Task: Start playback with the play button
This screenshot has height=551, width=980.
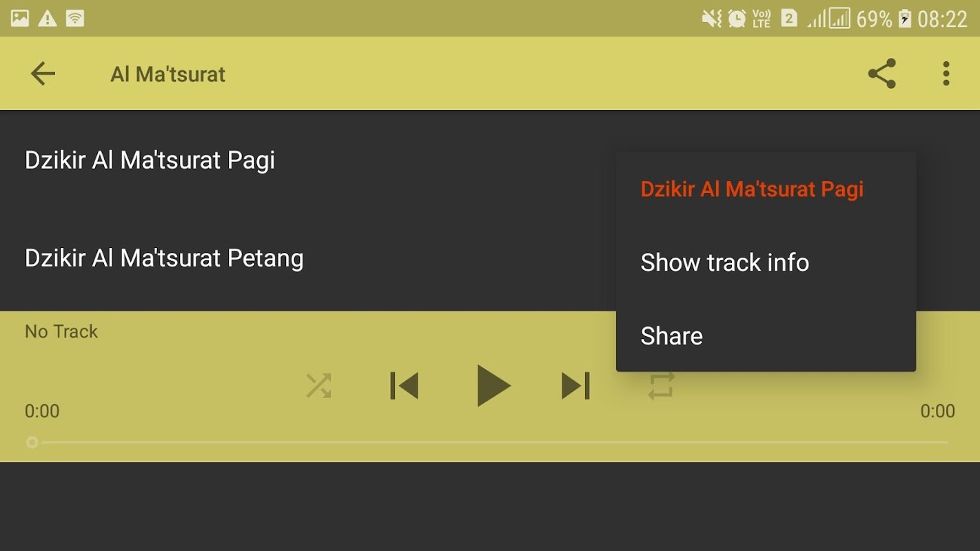Action: pyautogui.click(x=493, y=386)
